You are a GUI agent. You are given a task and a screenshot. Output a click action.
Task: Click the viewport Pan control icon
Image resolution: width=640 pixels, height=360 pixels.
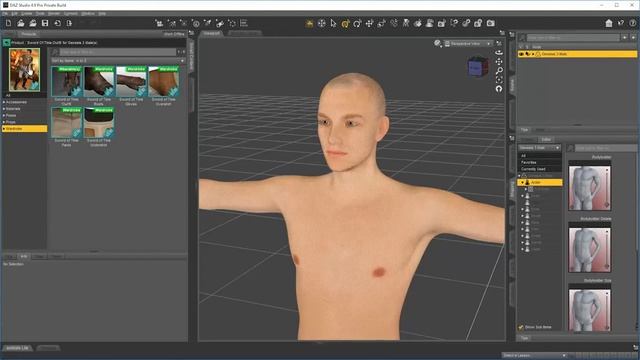(499, 62)
